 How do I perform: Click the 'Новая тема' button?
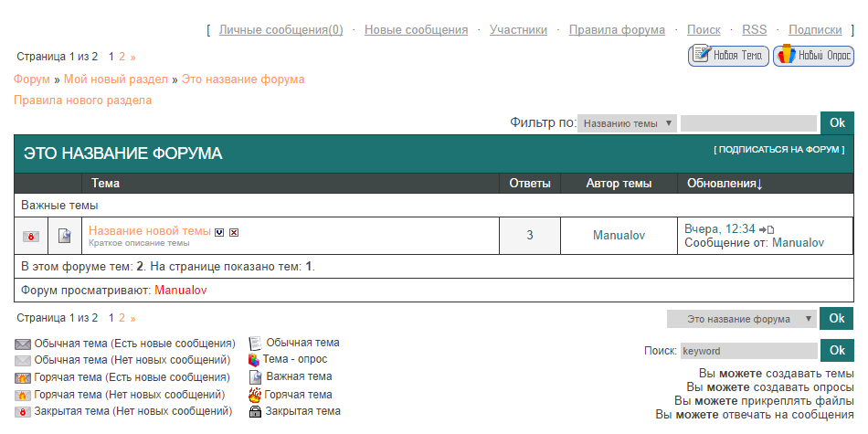727,56
